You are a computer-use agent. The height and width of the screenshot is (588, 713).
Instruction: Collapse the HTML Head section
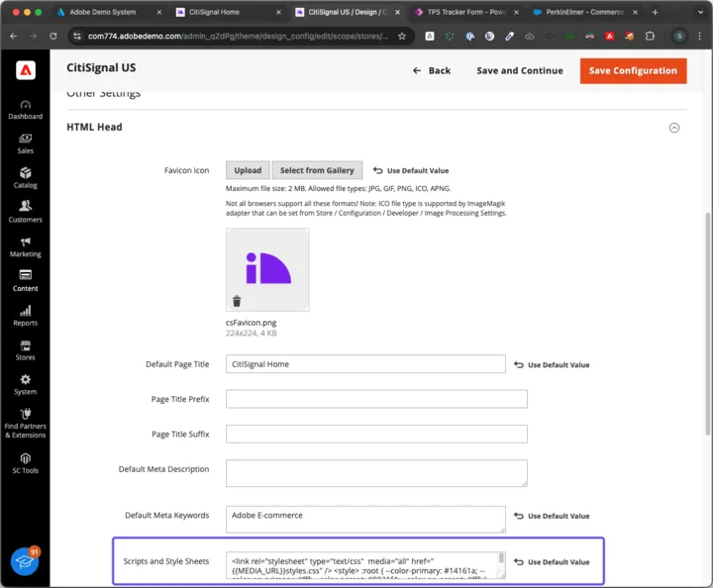[674, 128]
